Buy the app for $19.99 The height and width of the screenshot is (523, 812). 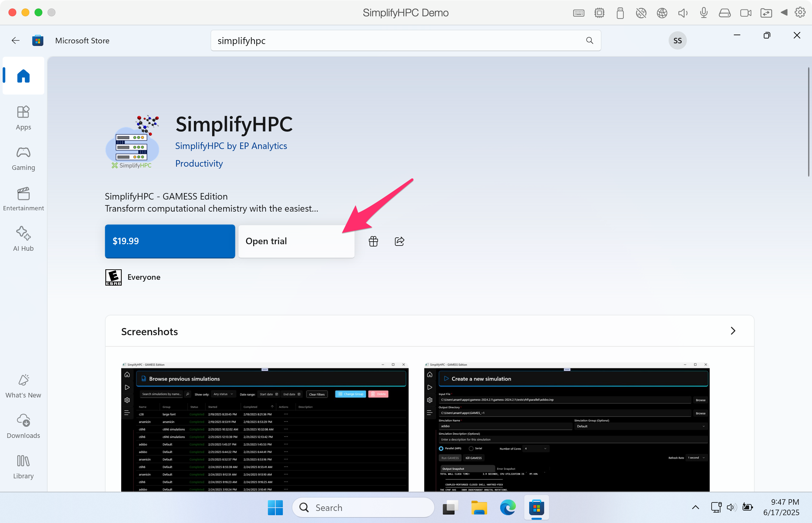(170, 241)
